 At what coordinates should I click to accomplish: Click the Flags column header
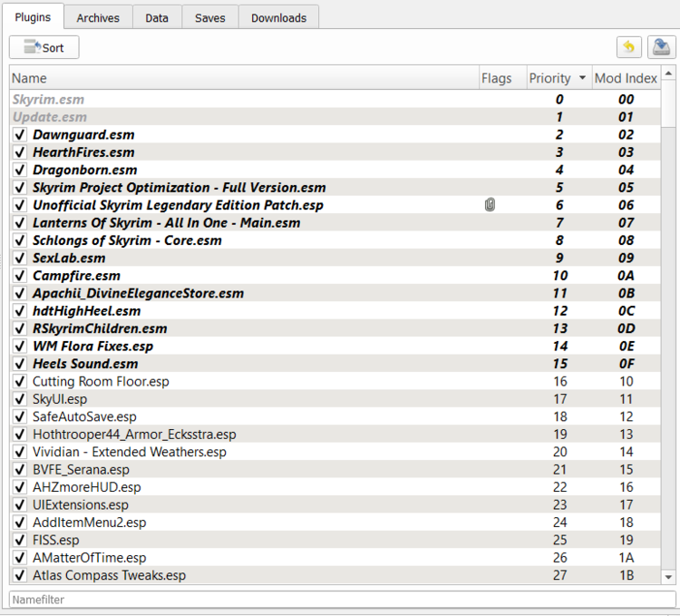[503, 78]
